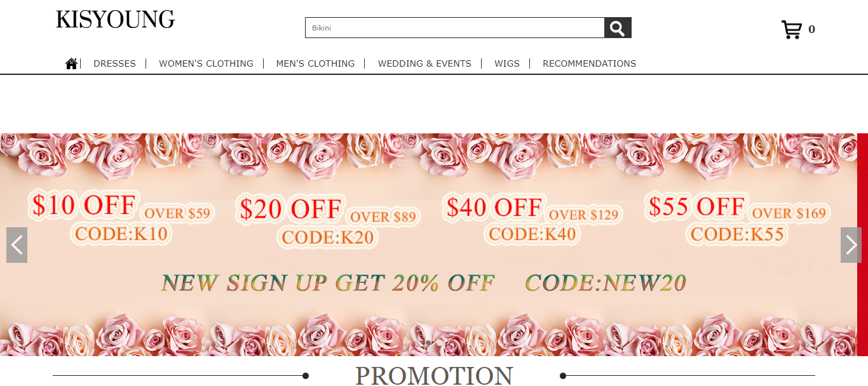Show previous banner with left arrow

pyautogui.click(x=17, y=245)
